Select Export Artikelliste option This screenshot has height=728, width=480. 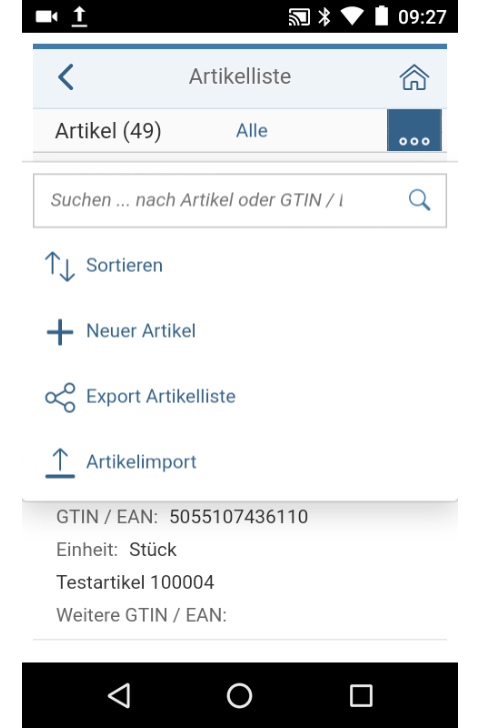point(161,396)
